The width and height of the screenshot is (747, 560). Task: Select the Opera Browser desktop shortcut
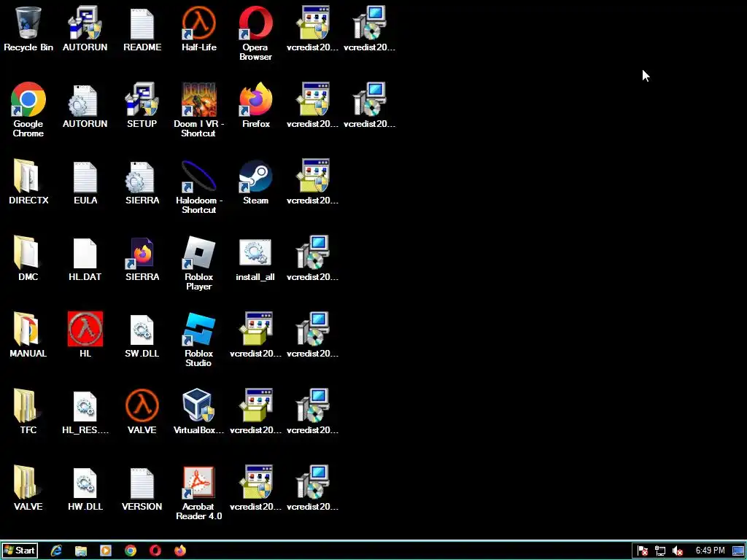coord(255,34)
